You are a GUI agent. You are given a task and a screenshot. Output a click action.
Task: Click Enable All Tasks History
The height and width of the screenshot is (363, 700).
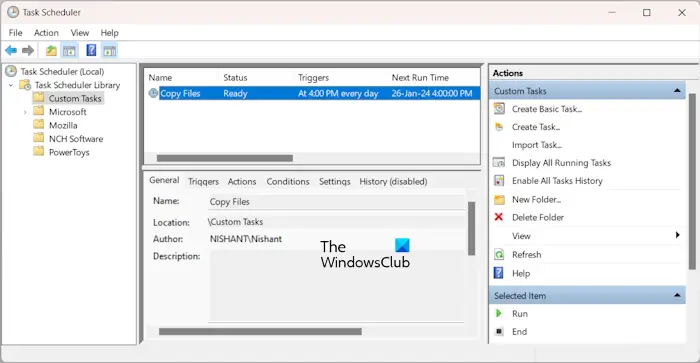[x=557, y=181]
